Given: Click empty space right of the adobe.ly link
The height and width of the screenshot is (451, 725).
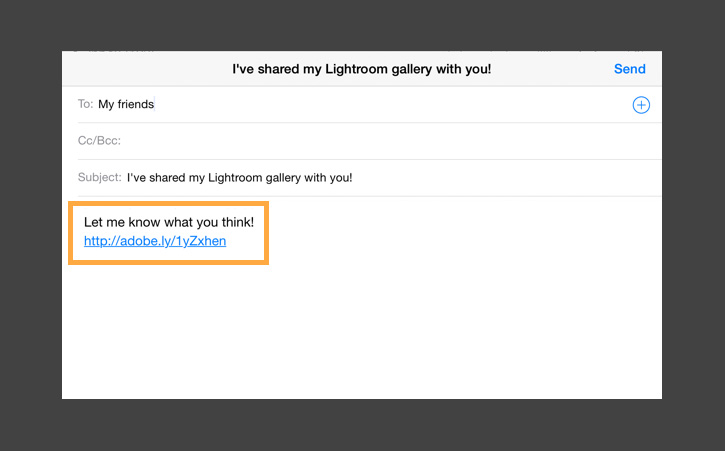Looking at the screenshot, I should click(x=450, y=241).
